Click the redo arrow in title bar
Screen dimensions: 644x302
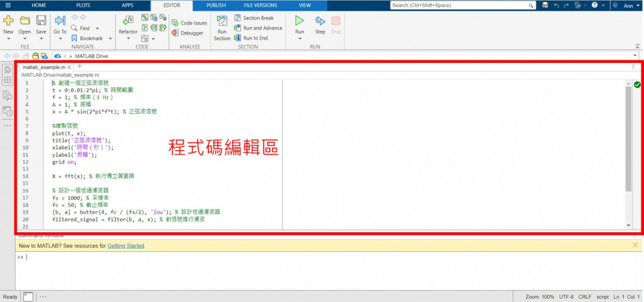(567, 5)
